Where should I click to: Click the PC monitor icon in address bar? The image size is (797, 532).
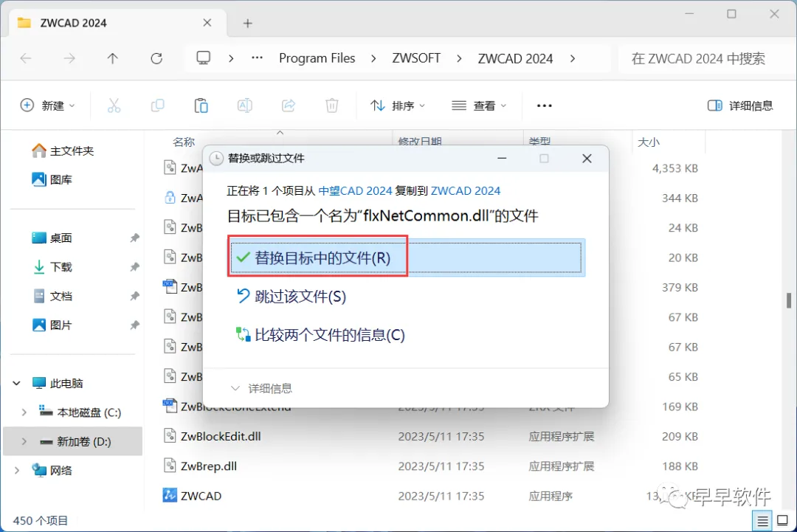click(x=204, y=58)
